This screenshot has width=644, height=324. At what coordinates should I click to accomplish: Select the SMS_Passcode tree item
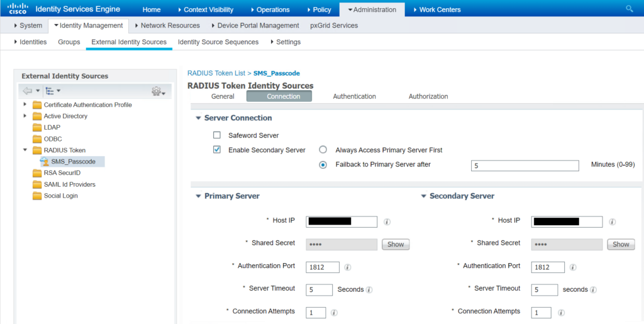(73, 162)
